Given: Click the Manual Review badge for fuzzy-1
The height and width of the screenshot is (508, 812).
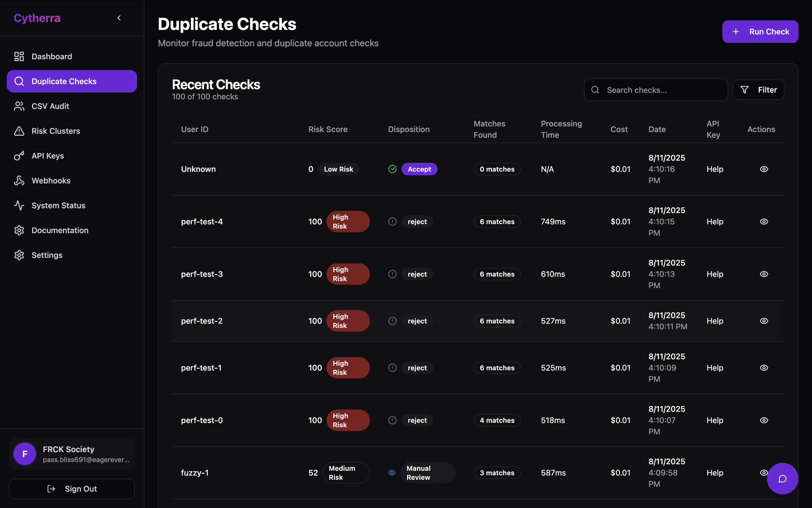Looking at the screenshot, I should pyautogui.click(x=428, y=473).
